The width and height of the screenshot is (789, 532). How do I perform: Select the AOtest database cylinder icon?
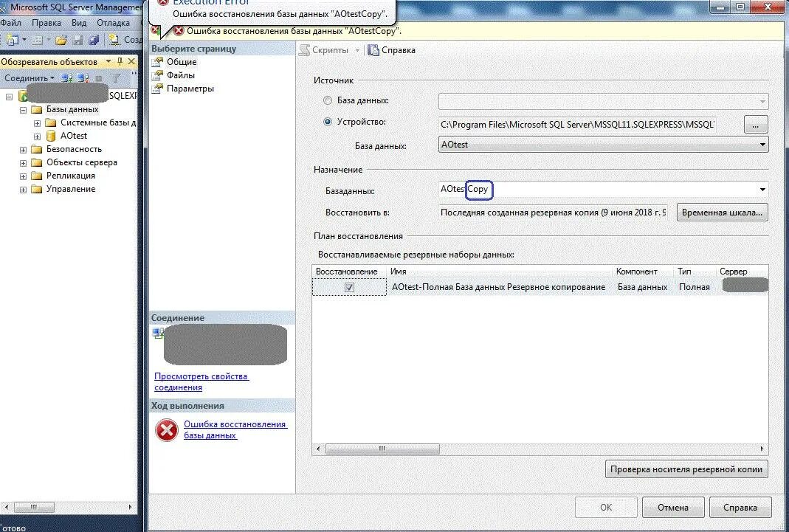coord(51,136)
